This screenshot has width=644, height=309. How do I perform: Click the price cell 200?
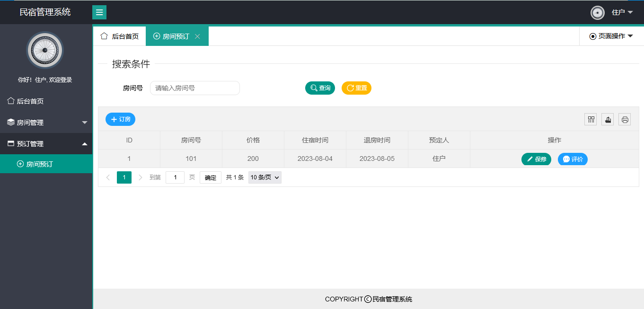tap(253, 159)
